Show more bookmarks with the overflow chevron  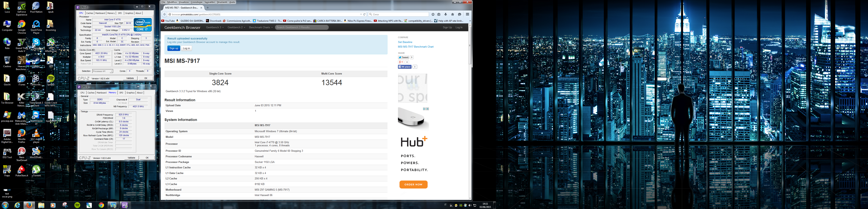coord(470,21)
